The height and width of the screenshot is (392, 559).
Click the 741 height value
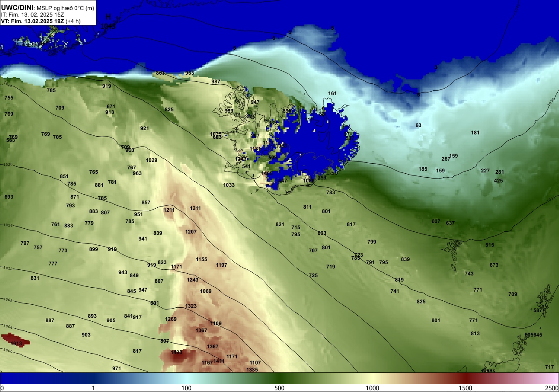pyautogui.click(x=395, y=291)
